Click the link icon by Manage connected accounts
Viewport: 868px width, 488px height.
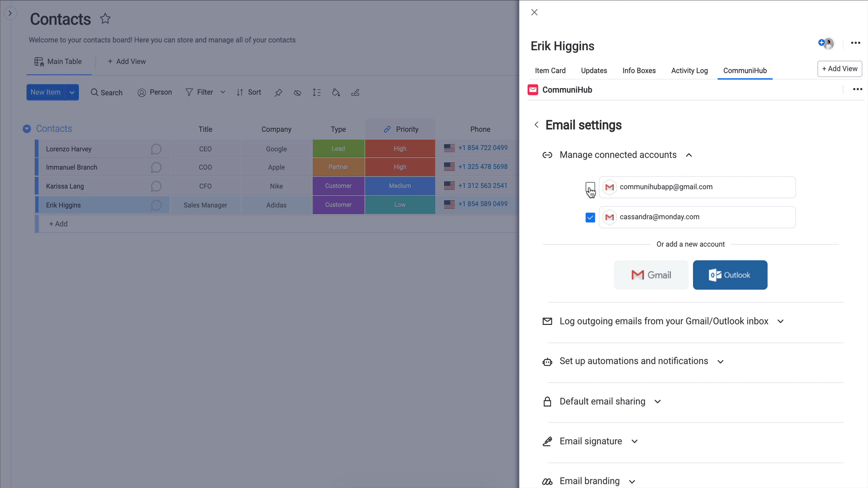coord(547,155)
